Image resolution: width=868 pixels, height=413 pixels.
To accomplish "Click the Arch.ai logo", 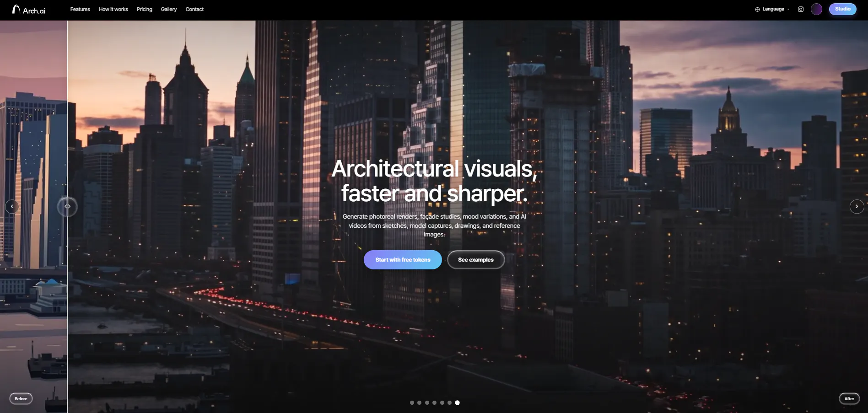I will pos(29,10).
